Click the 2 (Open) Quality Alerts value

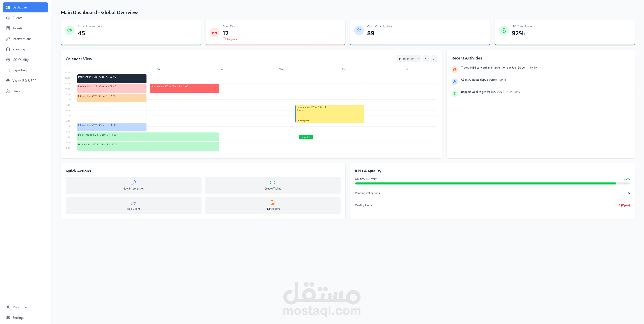click(624, 205)
